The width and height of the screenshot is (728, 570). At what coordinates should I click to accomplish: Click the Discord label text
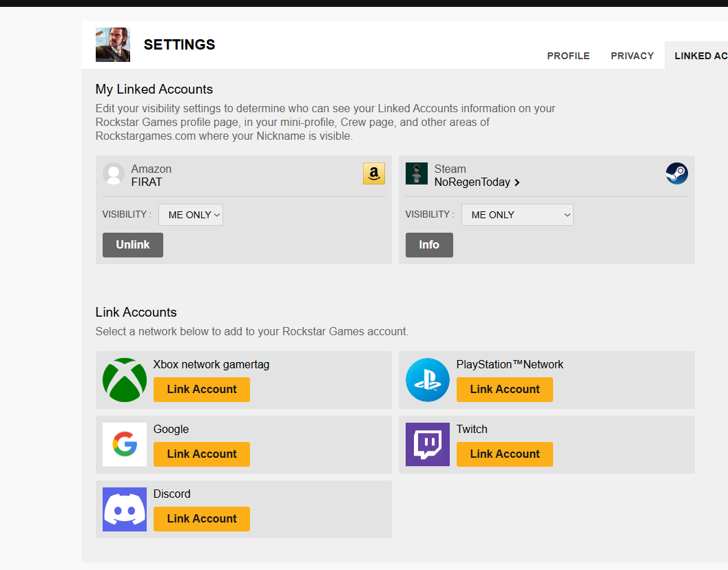(171, 494)
